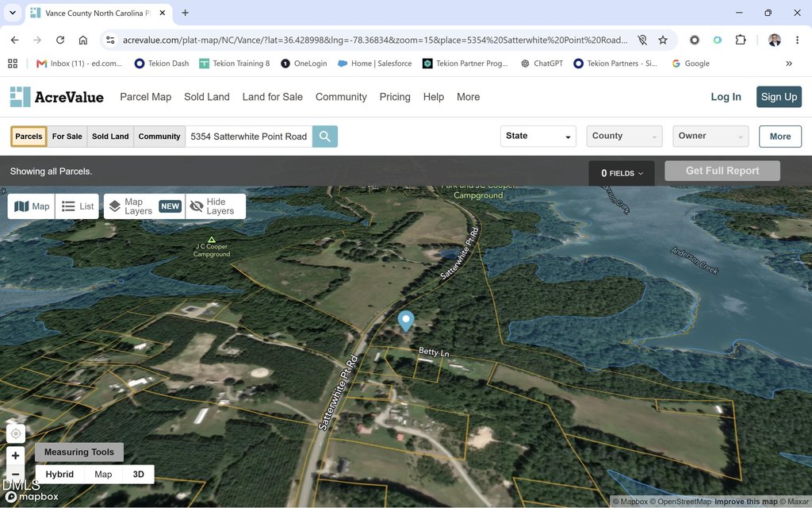Click the locate-me crosshair button
812x508 pixels.
click(x=16, y=433)
